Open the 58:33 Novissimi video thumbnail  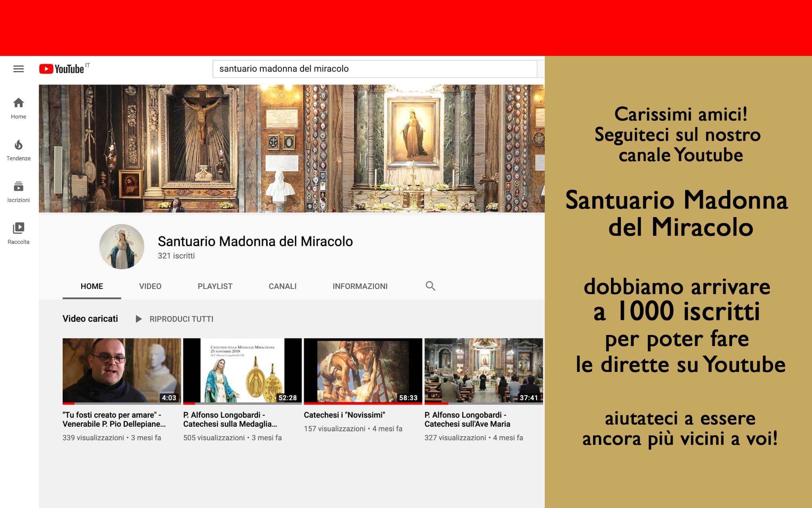click(x=363, y=371)
